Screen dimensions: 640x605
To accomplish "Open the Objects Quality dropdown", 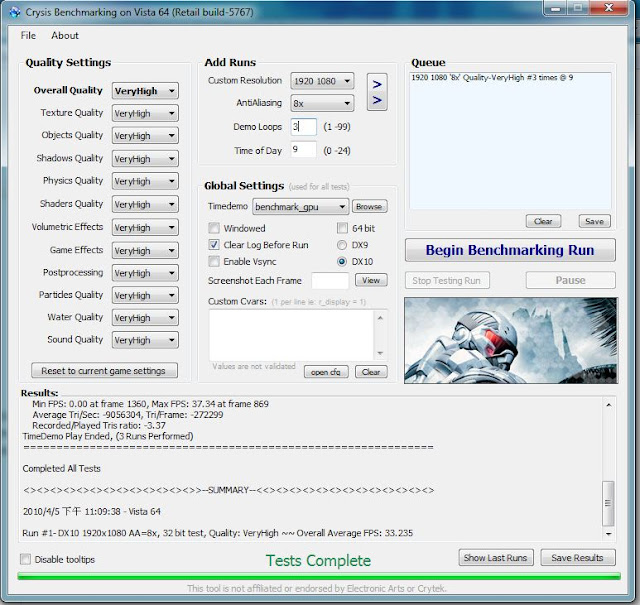I will pos(145,135).
